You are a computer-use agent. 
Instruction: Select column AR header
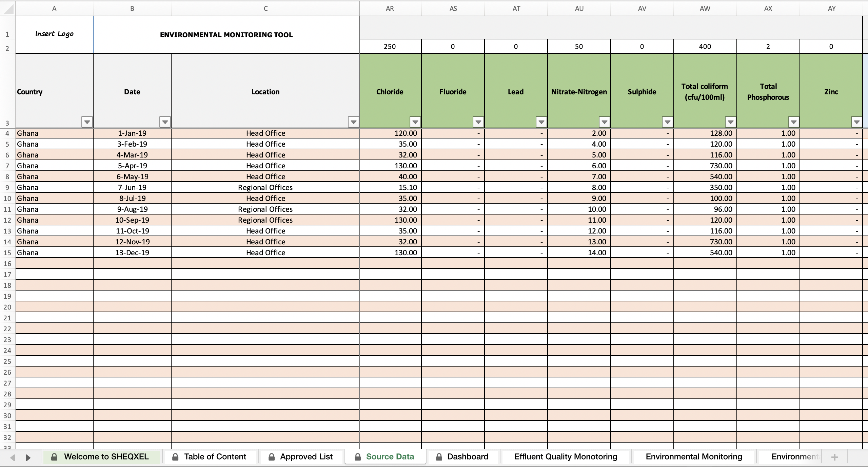(390, 9)
